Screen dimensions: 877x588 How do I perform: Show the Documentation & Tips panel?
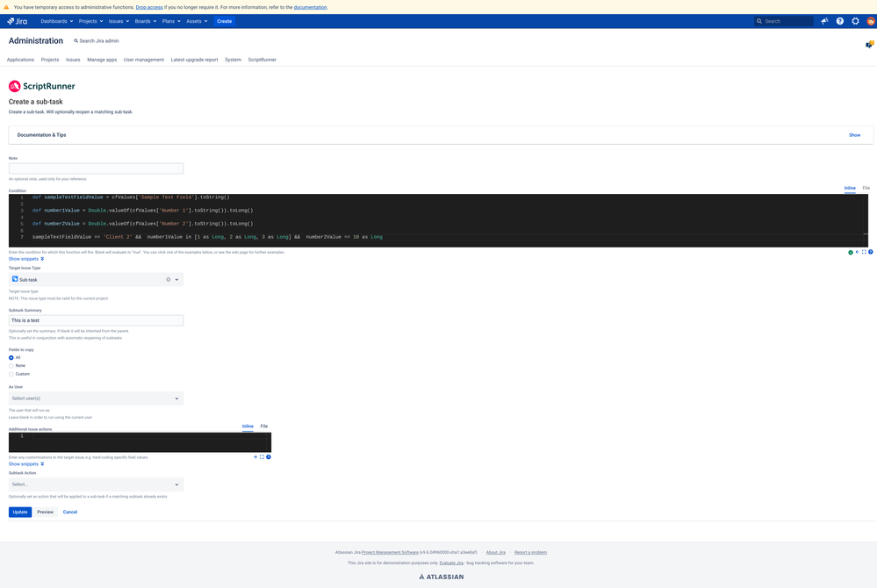pyautogui.click(x=855, y=135)
